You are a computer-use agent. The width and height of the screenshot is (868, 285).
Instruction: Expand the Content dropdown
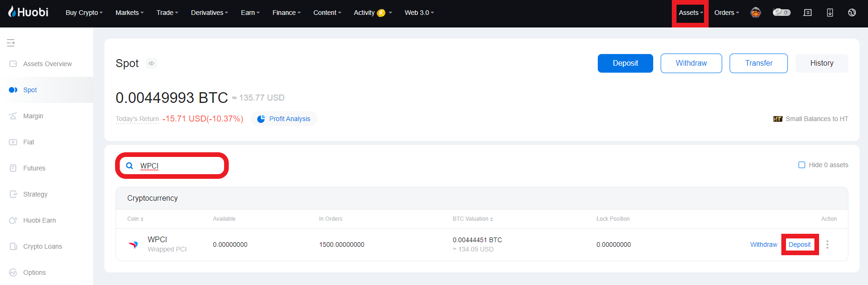click(327, 13)
